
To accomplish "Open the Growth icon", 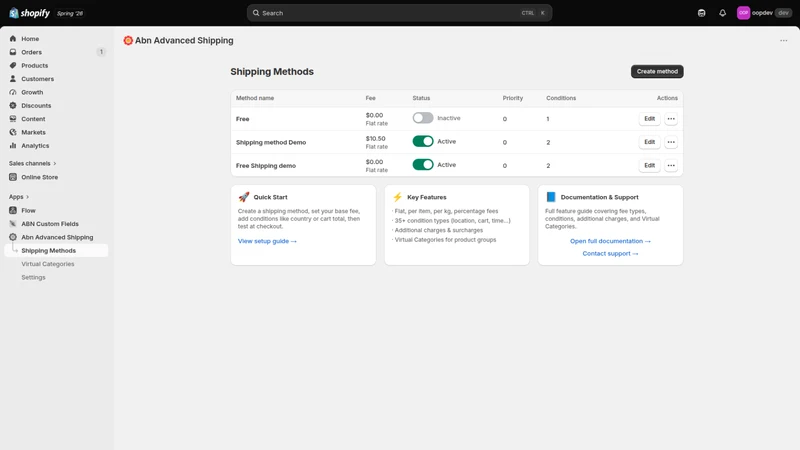I will [13, 92].
